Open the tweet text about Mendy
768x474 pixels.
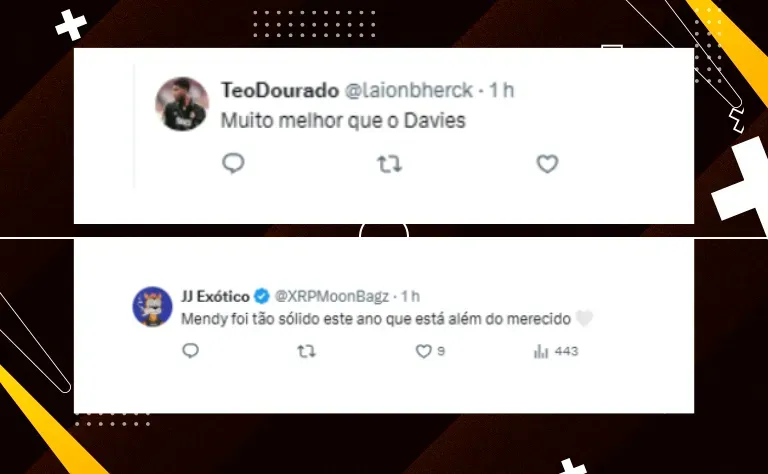point(376,319)
